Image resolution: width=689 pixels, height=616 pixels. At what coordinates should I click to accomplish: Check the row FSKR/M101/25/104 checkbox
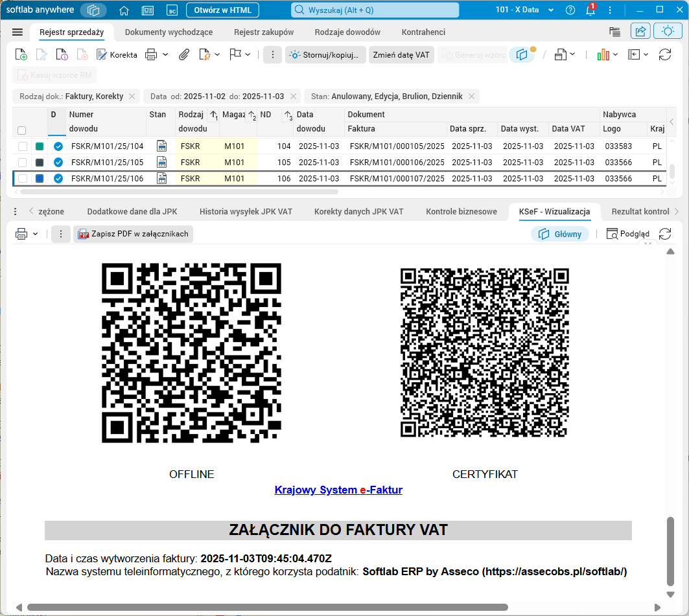23,146
